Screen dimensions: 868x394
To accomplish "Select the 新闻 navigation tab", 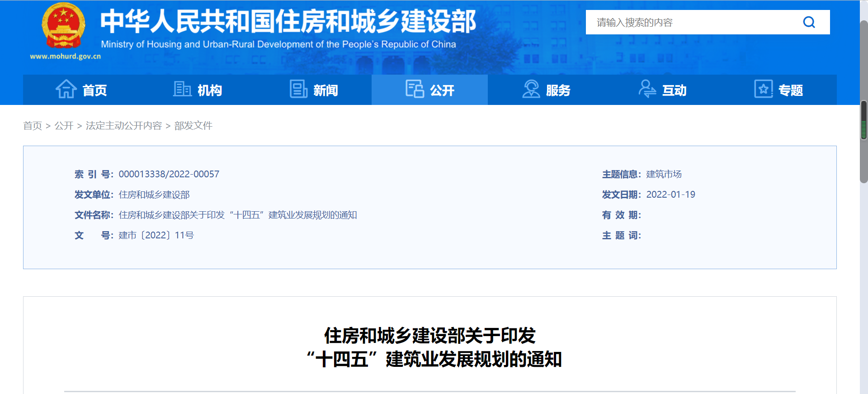I will tap(325, 90).
